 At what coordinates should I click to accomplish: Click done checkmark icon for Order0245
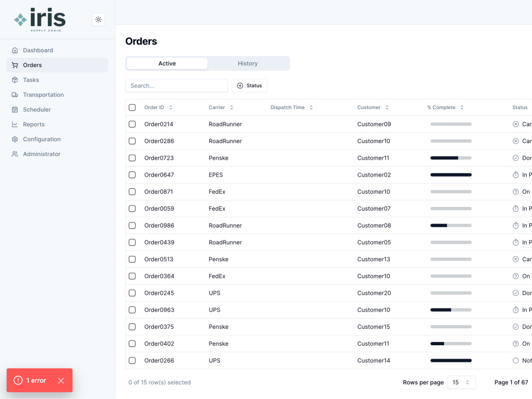(516, 293)
